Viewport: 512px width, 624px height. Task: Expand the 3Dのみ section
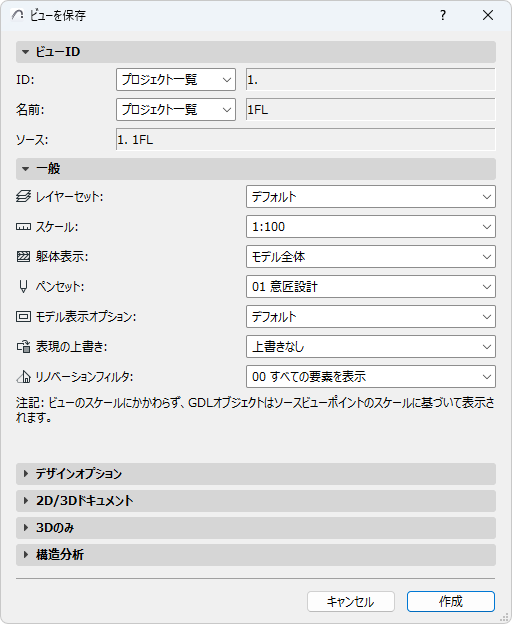[x=256, y=528]
